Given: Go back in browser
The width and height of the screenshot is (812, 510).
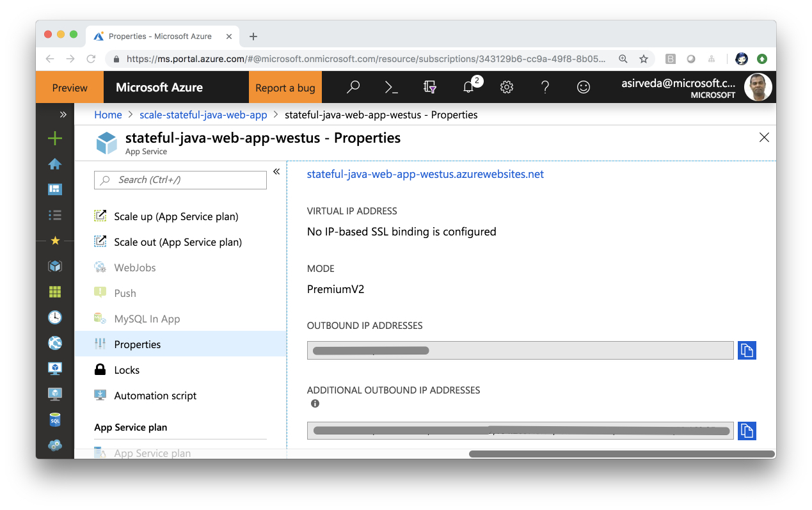Looking at the screenshot, I should point(50,59).
